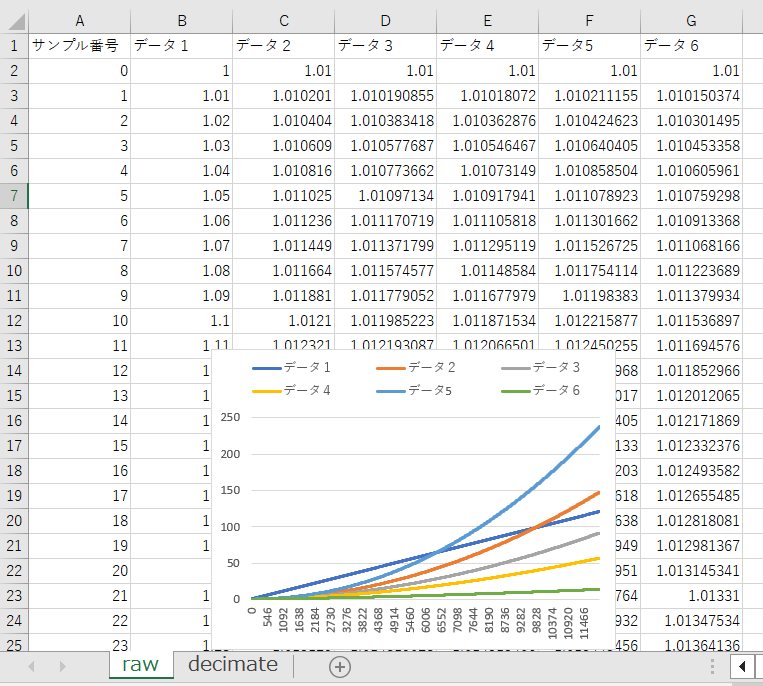Select row 25 header
Screen dimensions: 763x686
(x=14, y=646)
